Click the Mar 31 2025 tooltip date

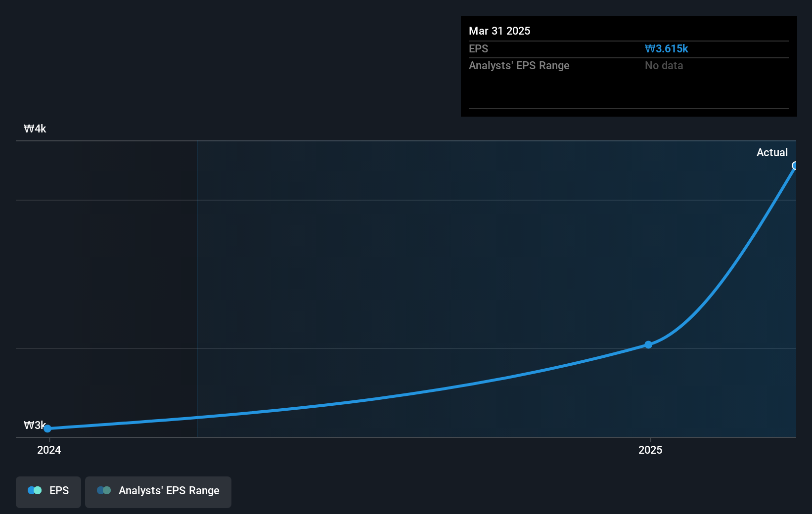click(499, 31)
